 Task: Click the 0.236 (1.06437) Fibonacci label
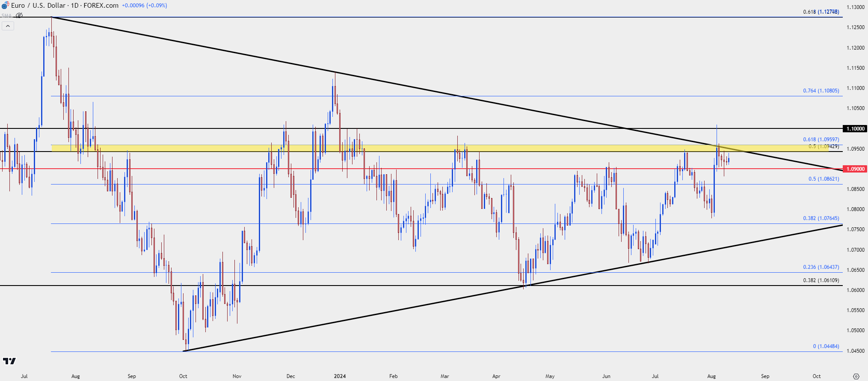tap(821, 267)
